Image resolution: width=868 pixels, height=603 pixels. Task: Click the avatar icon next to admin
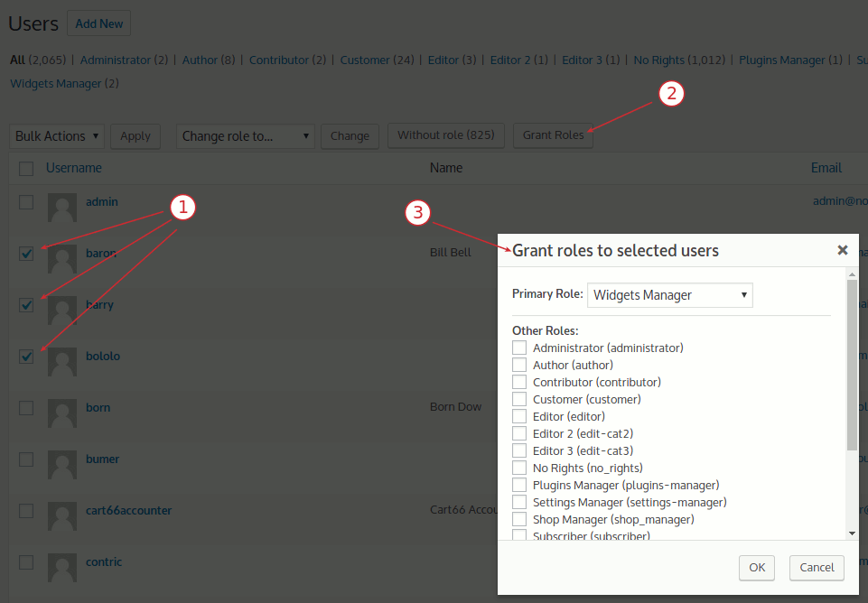point(61,208)
